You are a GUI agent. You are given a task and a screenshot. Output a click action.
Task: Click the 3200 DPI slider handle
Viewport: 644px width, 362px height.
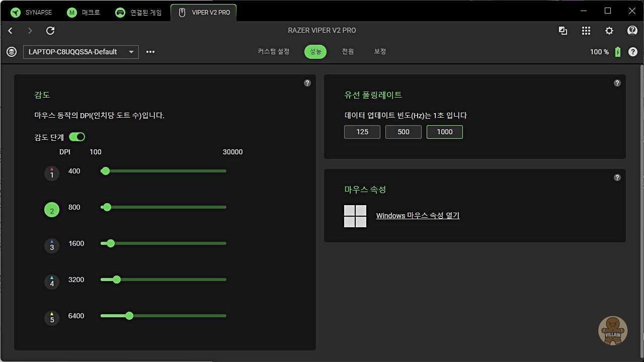[117, 280]
